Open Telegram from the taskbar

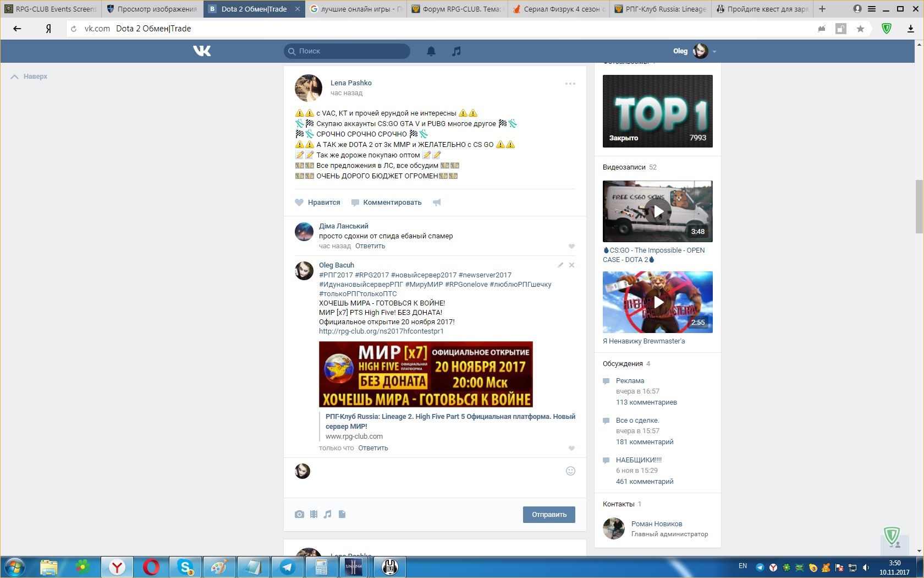287,567
